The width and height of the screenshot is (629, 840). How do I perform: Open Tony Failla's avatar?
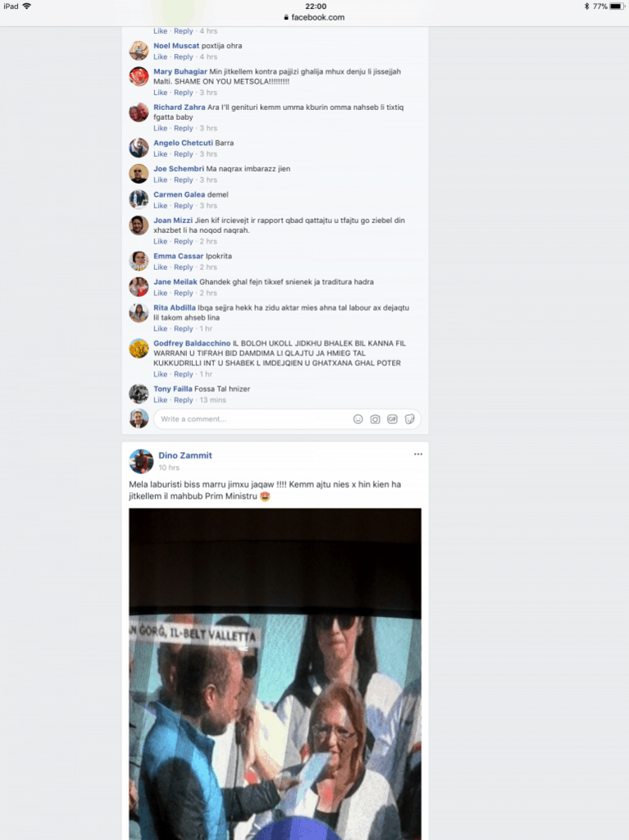(139, 394)
